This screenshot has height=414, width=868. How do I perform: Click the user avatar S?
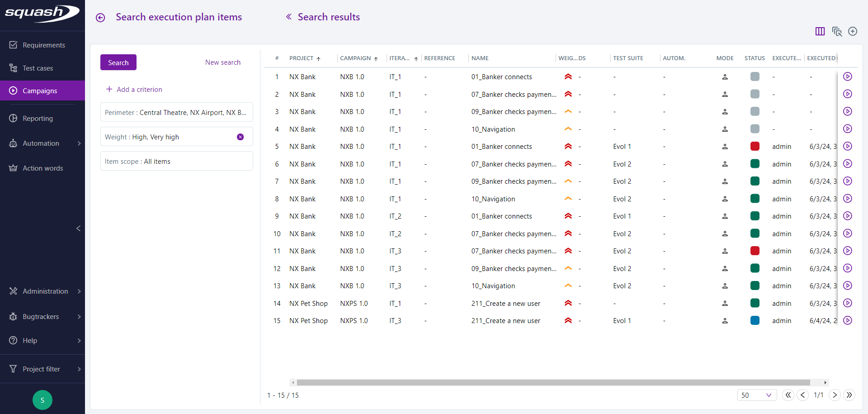pos(42,400)
